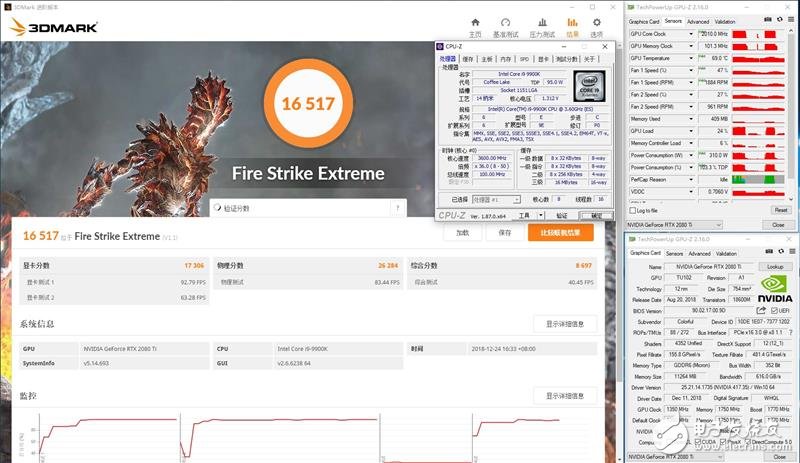The image size is (800, 463).
Task: Toggle the 'Log to file' checkbox in GPU-Z
Action: pos(633,210)
